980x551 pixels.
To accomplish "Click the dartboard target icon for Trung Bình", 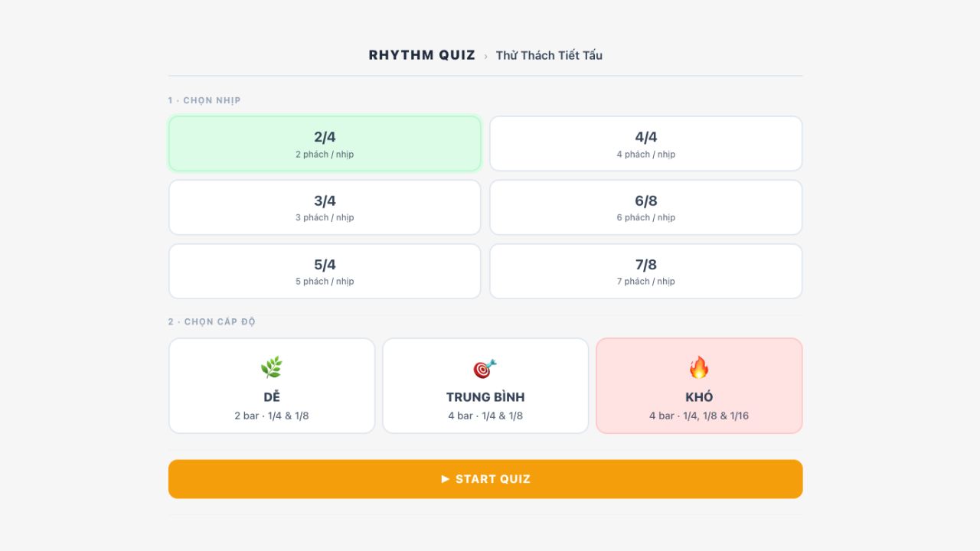I will coord(485,368).
